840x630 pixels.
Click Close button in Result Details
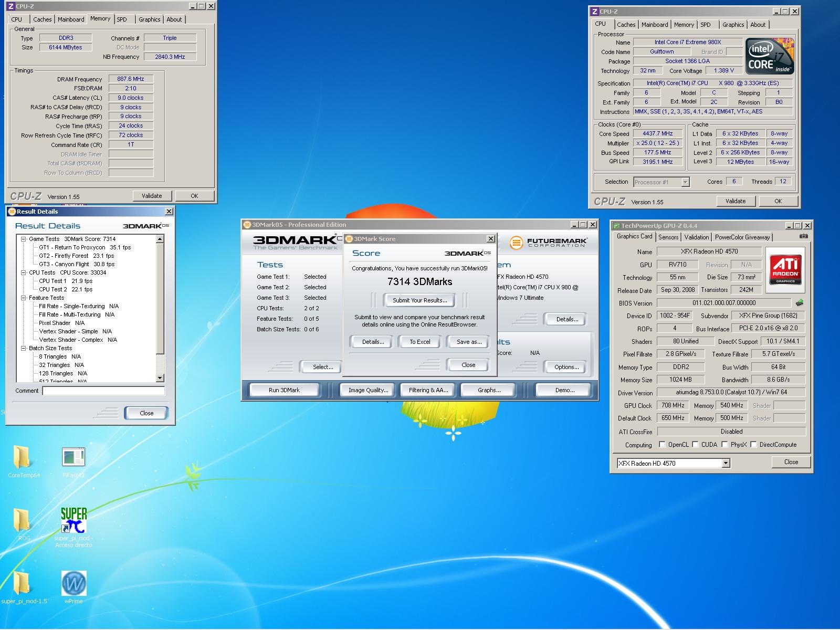pos(146,413)
